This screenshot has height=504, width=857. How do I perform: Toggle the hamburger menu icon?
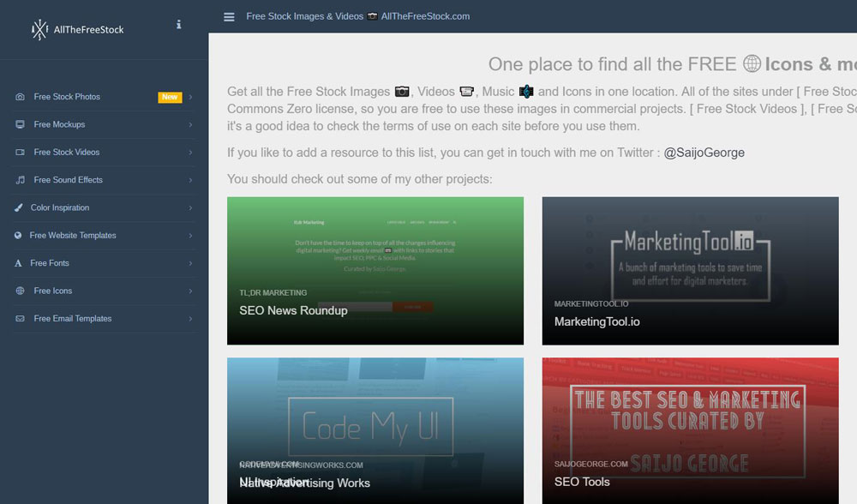229,17
